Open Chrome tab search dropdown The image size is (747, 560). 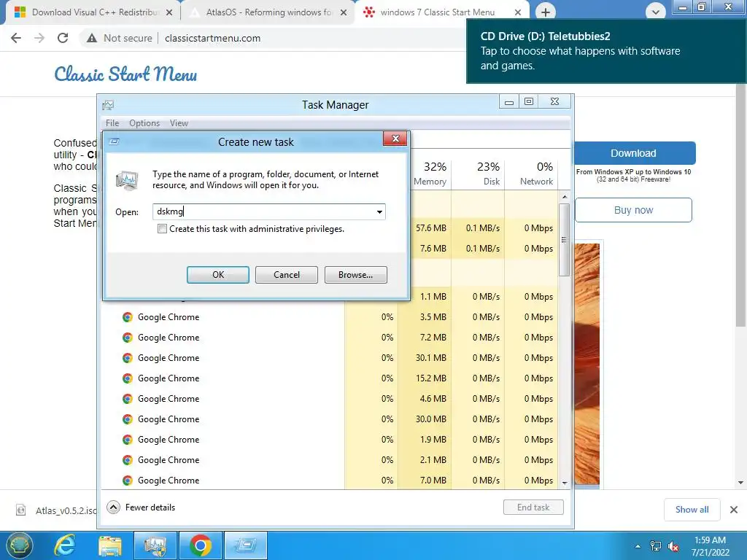click(656, 12)
